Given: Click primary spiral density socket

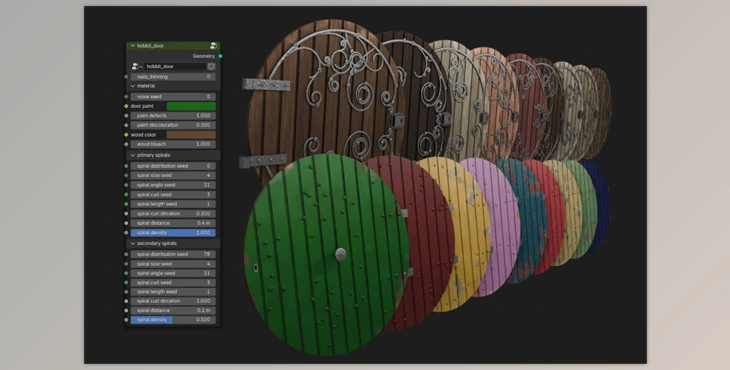Looking at the screenshot, I should 126,233.
